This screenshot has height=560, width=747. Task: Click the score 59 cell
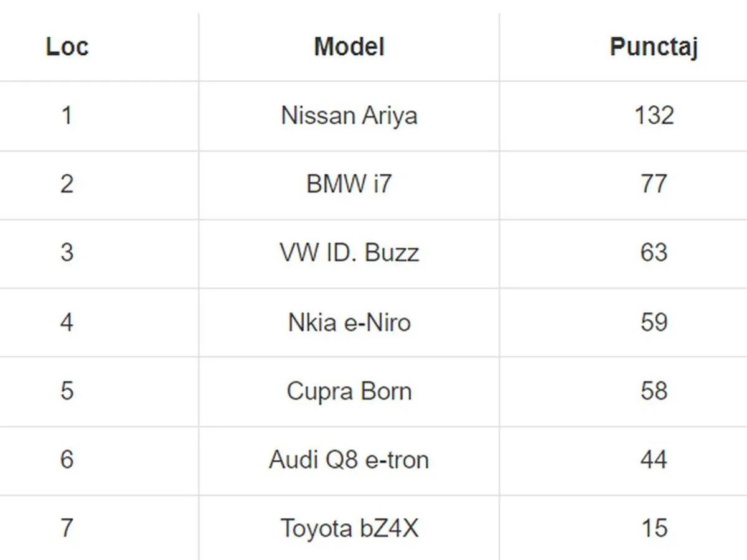(x=654, y=322)
